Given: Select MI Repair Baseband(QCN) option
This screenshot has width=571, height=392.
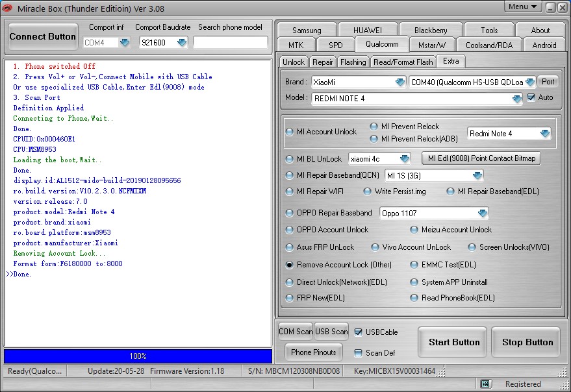Looking at the screenshot, I should tap(290, 175).
